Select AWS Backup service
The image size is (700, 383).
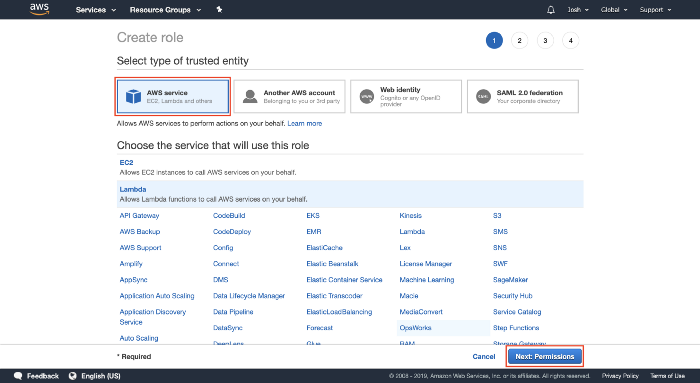point(140,232)
